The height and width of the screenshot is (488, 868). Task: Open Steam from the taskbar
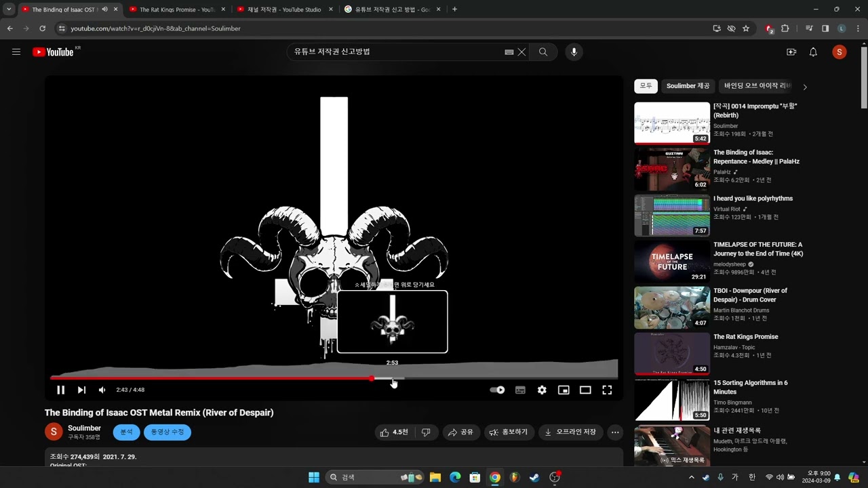click(x=534, y=477)
